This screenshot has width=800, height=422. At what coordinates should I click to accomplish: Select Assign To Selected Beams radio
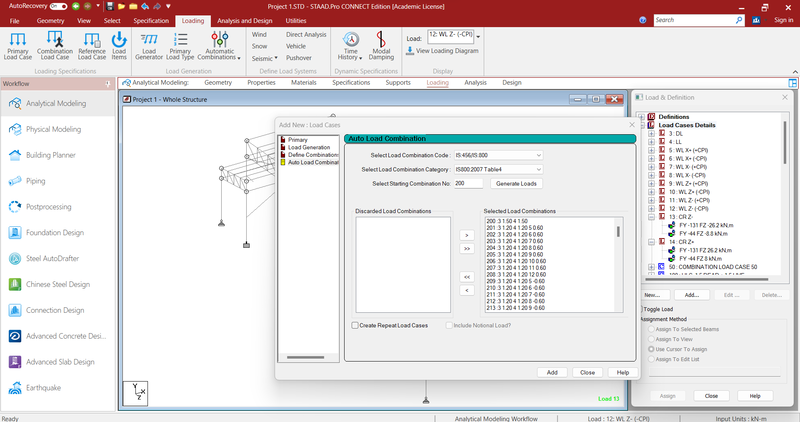(x=651, y=329)
